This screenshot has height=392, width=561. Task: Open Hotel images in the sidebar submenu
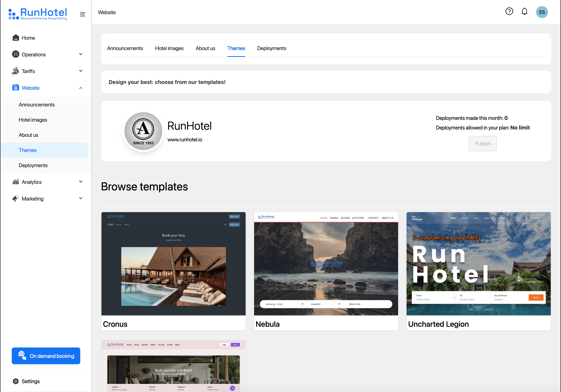coord(33,120)
